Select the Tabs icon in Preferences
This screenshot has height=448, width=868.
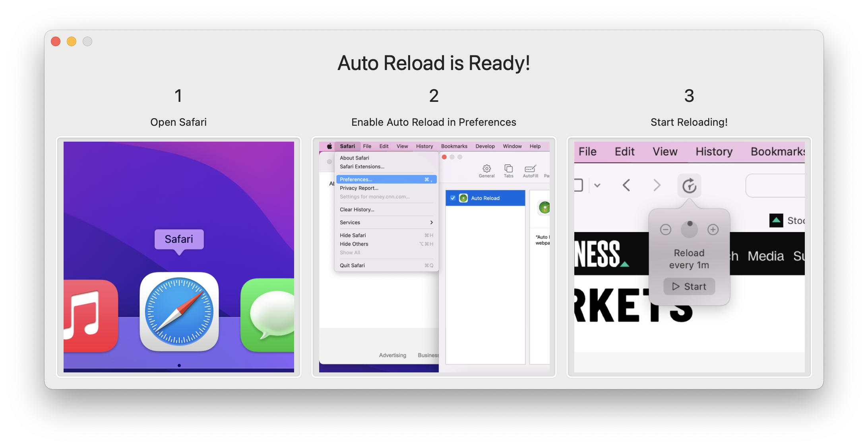pyautogui.click(x=508, y=171)
